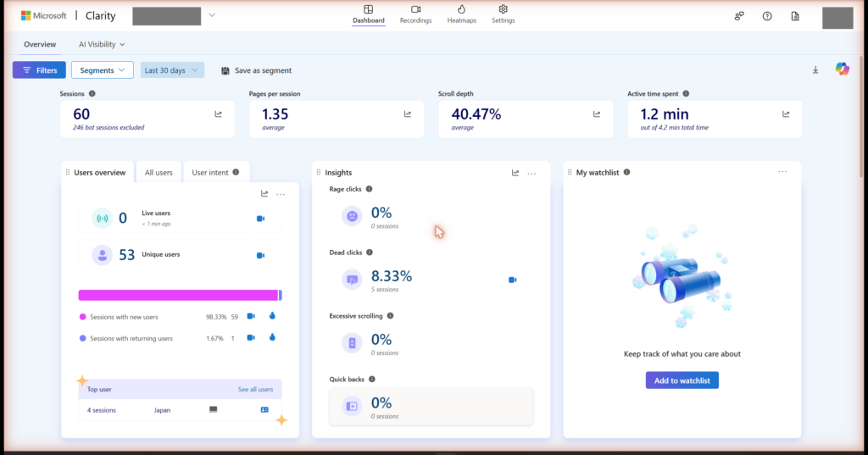
Task: Click the Sessions info icon
Action: point(92,93)
